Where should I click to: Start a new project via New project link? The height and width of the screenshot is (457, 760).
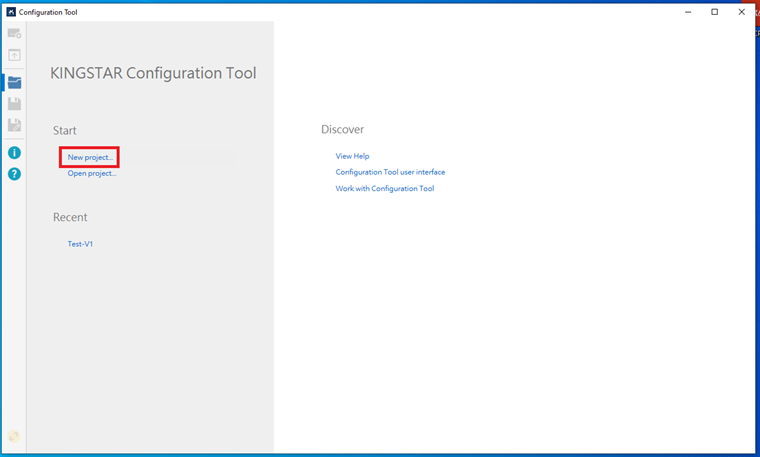click(x=90, y=157)
